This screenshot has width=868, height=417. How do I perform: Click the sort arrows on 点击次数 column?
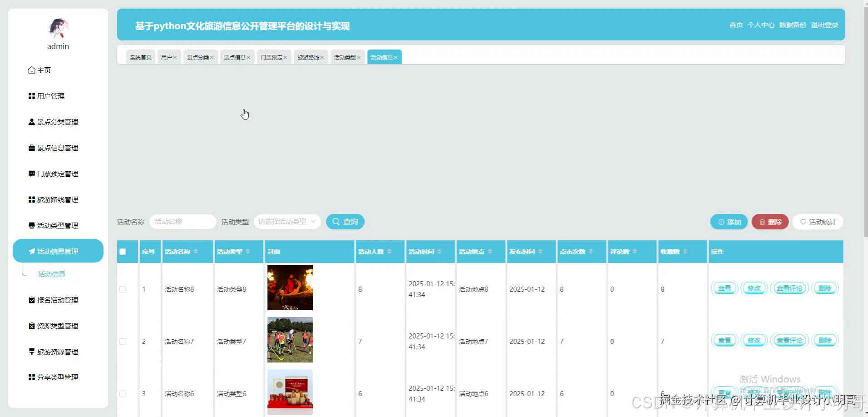coord(591,252)
